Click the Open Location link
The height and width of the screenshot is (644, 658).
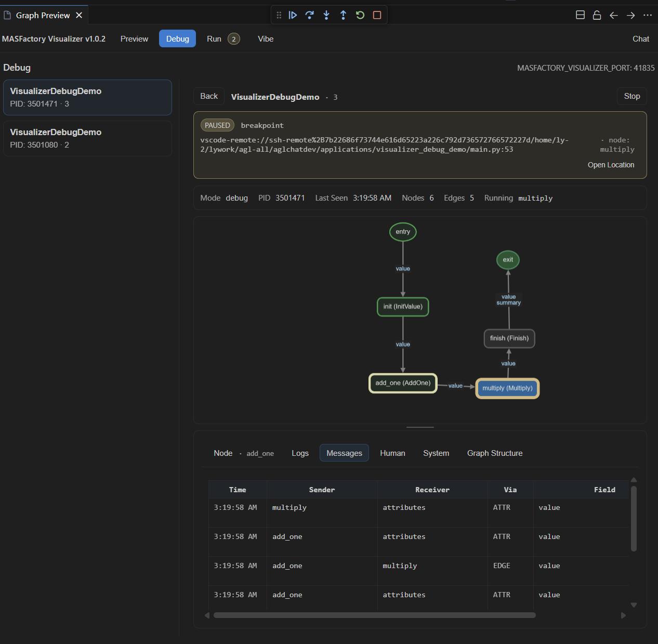[611, 165]
